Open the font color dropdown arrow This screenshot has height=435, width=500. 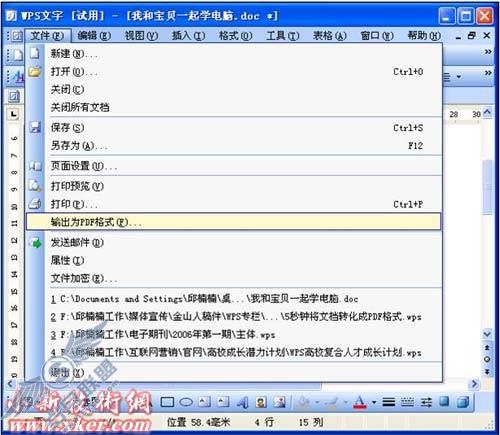(374, 402)
